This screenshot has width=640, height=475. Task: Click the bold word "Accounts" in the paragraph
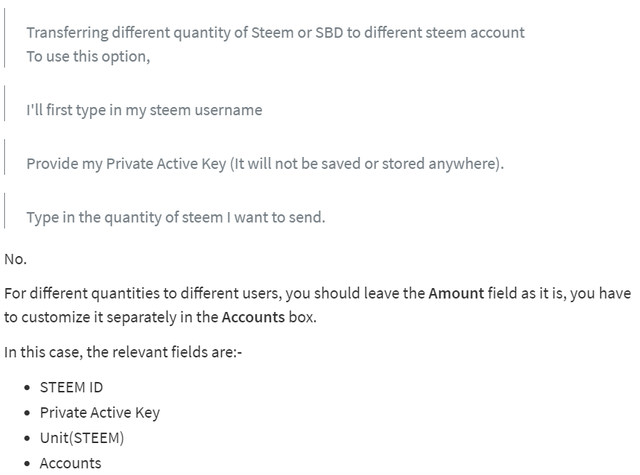[253, 317]
